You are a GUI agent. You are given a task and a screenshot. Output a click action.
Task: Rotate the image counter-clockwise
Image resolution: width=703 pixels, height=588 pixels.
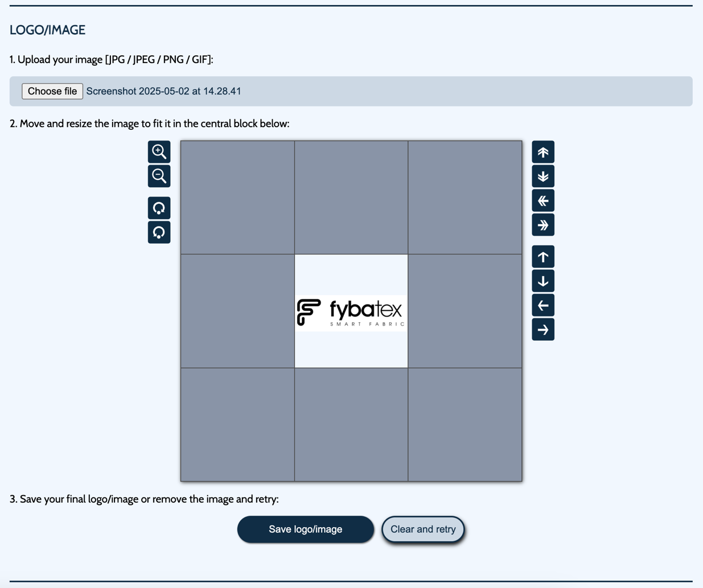[159, 232]
